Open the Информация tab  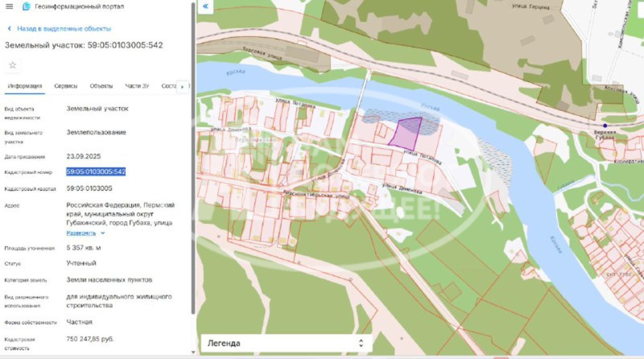25,86
